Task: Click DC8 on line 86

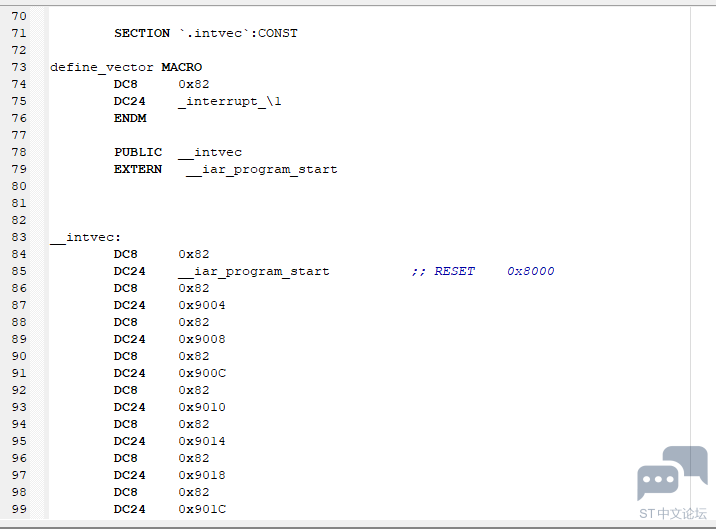Action: coord(126,288)
